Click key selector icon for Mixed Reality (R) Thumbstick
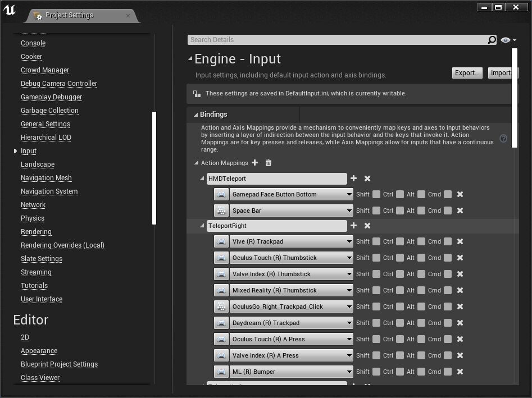The width and height of the screenshot is (532, 398). (x=221, y=290)
